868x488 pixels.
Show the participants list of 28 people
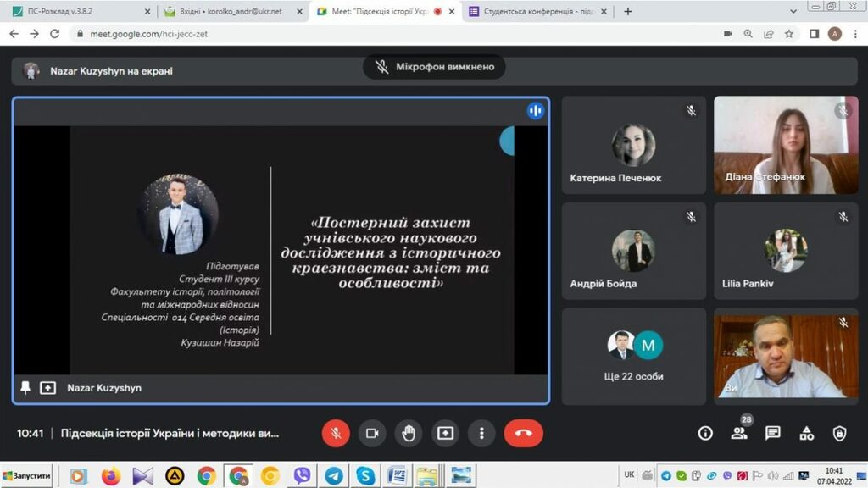(739, 433)
